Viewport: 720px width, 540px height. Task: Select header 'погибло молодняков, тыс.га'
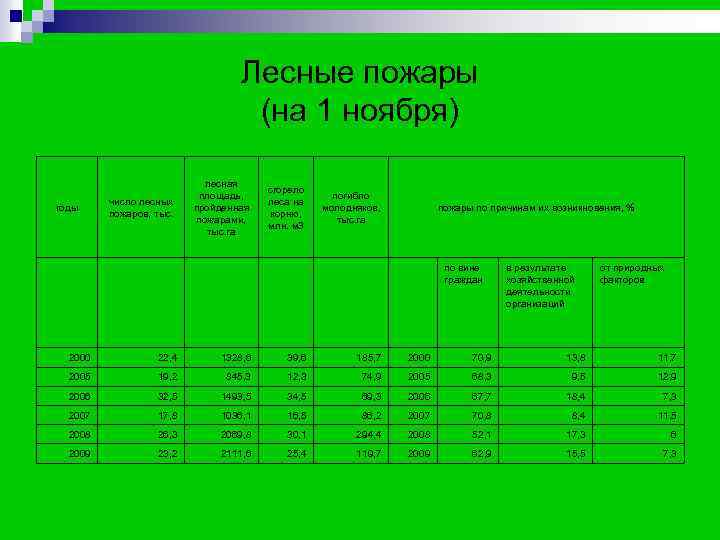pyautogui.click(x=351, y=208)
